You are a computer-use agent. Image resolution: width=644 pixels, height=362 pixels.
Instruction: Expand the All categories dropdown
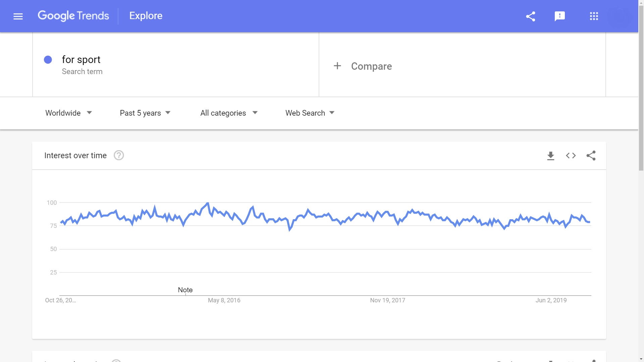point(229,113)
